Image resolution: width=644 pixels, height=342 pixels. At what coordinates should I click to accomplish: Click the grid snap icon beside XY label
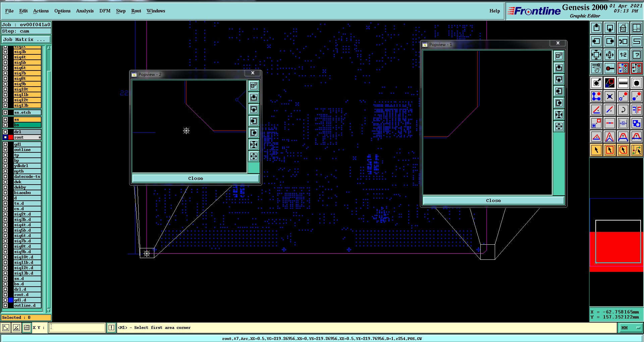27,328
